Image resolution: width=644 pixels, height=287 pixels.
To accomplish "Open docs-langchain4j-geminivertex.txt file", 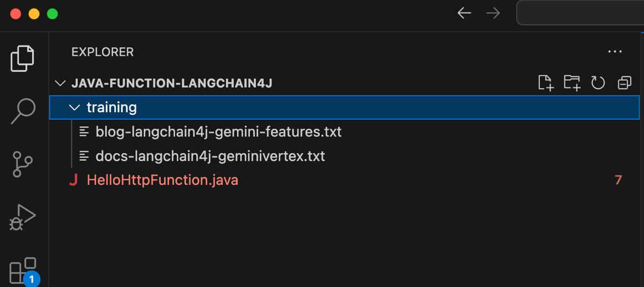I will 210,156.
